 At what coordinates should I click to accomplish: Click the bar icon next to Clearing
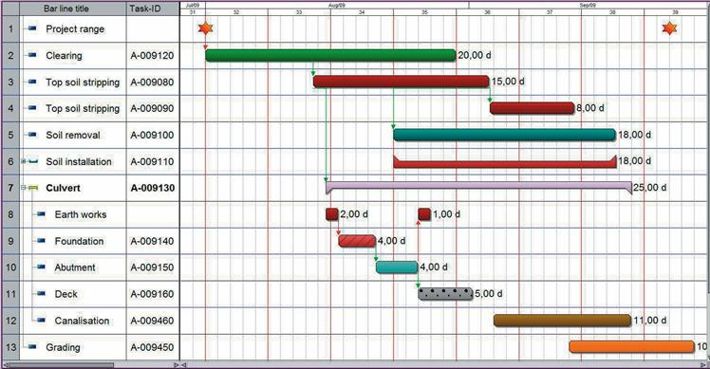pos(32,55)
